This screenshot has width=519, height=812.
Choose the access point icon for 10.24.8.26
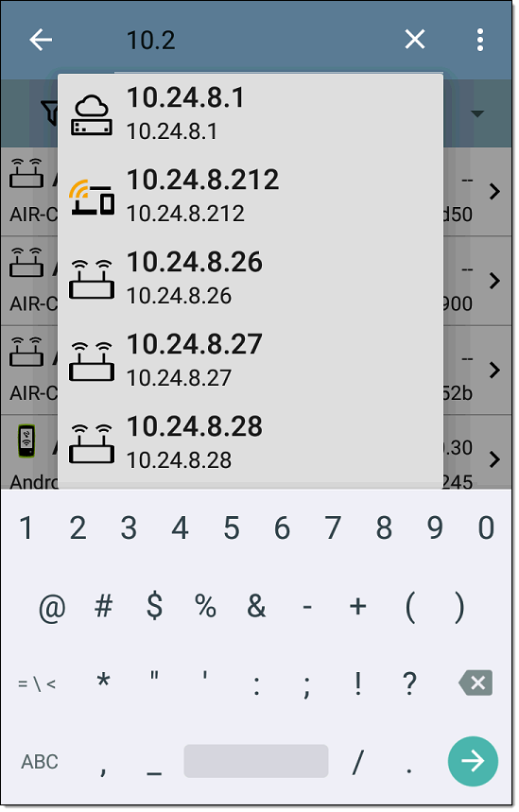pos(92,280)
